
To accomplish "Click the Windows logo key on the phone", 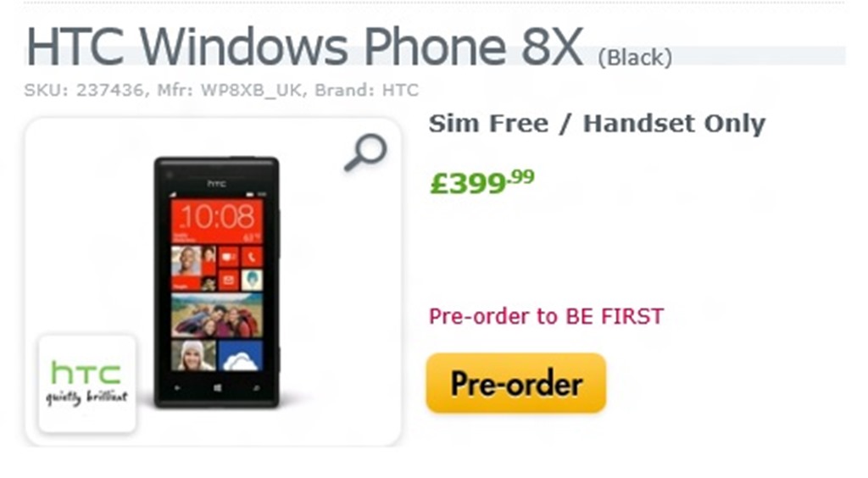I will 217,388.
